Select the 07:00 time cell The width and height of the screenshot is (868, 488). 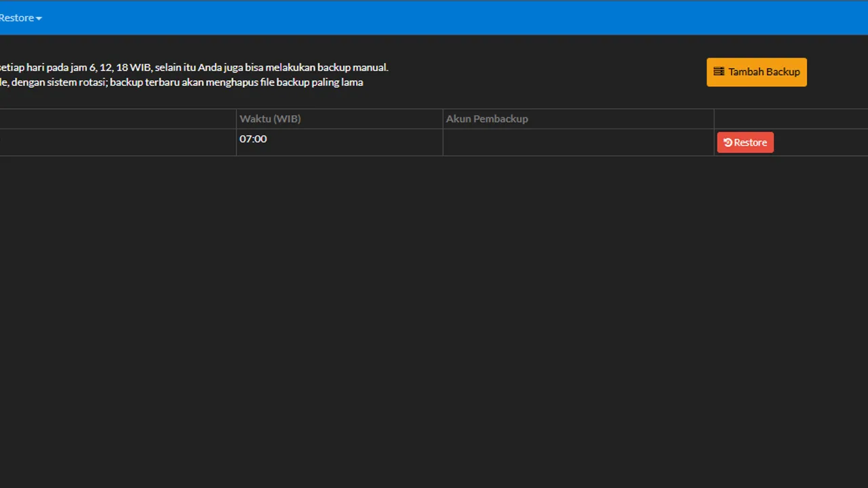click(339, 142)
